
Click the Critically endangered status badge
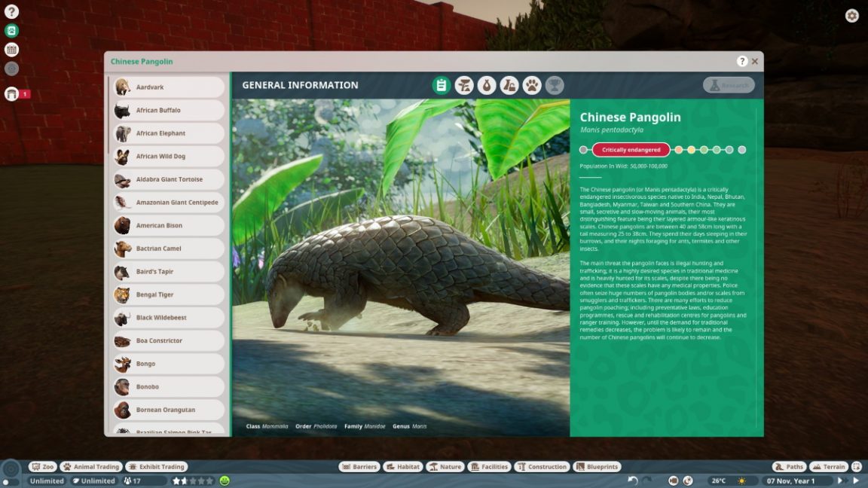(x=631, y=150)
